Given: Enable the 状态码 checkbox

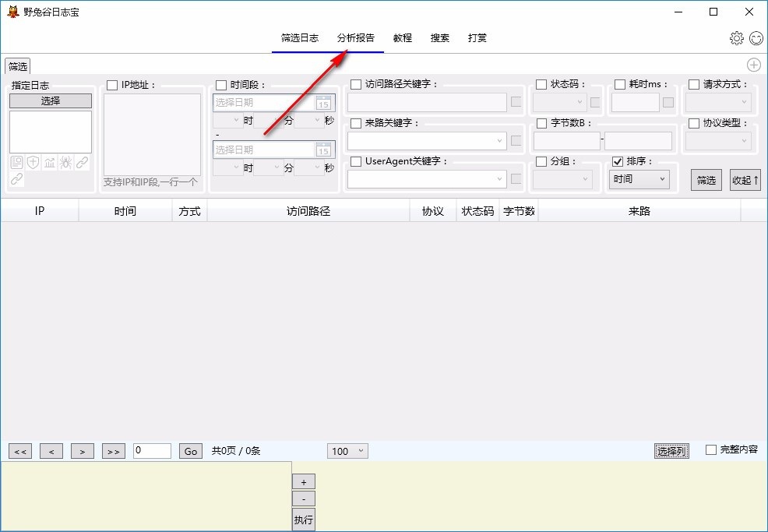Looking at the screenshot, I should tap(541, 84).
